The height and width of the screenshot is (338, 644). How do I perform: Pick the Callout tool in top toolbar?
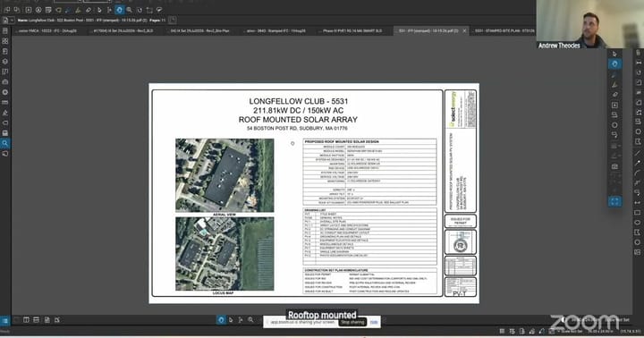click(58, 10)
